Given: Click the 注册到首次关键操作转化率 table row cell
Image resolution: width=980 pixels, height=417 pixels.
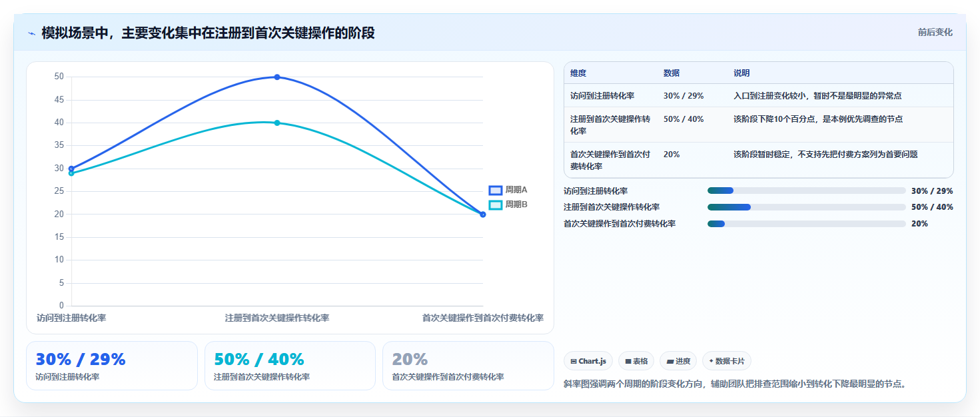Looking at the screenshot, I should [610, 125].
